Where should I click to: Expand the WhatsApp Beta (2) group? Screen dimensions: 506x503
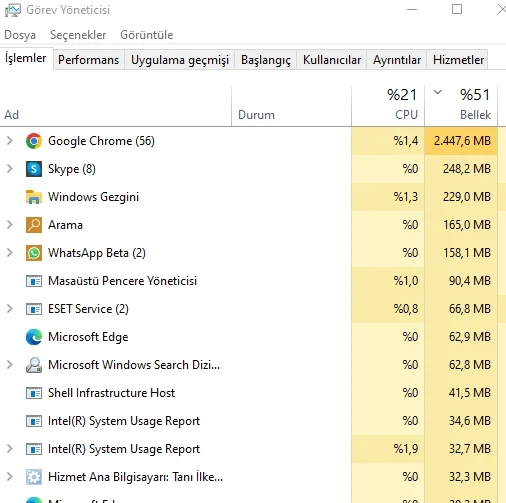[10, 253]
